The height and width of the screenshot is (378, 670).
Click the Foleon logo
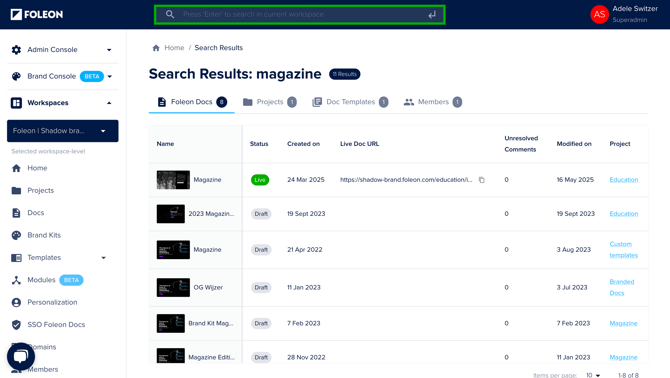[37, 15]
